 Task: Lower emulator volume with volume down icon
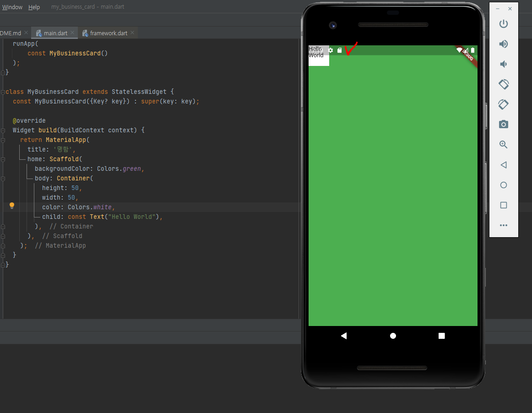click(x=504, y=64)
